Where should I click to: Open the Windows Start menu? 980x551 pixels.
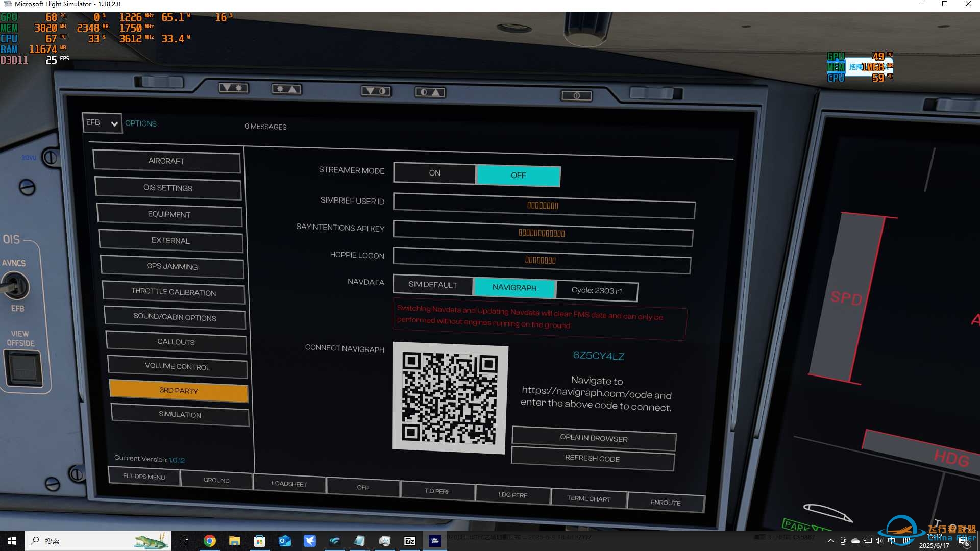pos(12,541)
